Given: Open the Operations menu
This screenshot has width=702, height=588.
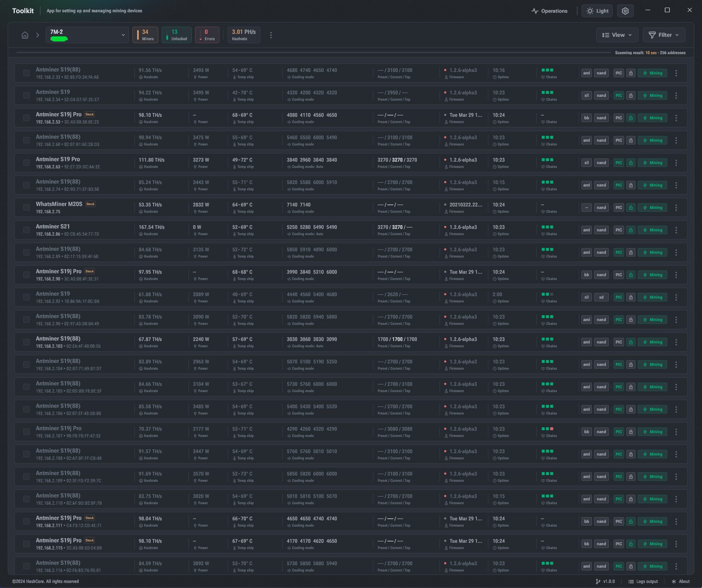Looking at the screenshot, I should 549,11.
